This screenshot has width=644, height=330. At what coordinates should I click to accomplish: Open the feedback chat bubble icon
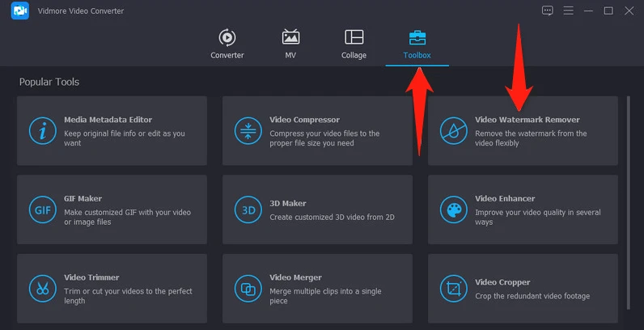548,11
